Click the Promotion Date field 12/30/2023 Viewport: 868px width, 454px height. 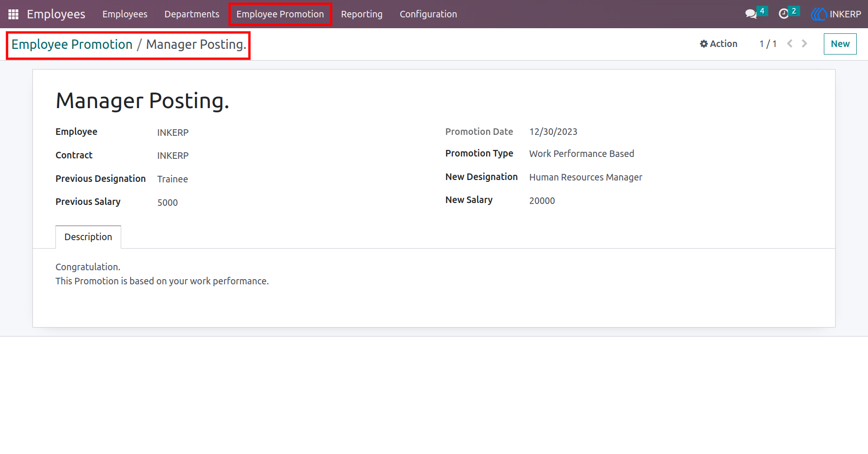(553, 132)
